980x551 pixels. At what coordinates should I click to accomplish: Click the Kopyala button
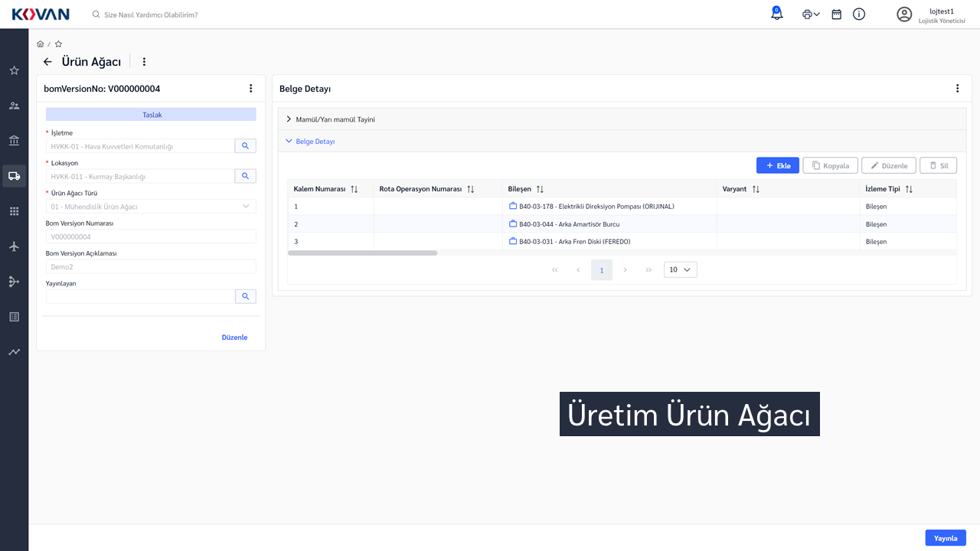click(x=830, y=165)
